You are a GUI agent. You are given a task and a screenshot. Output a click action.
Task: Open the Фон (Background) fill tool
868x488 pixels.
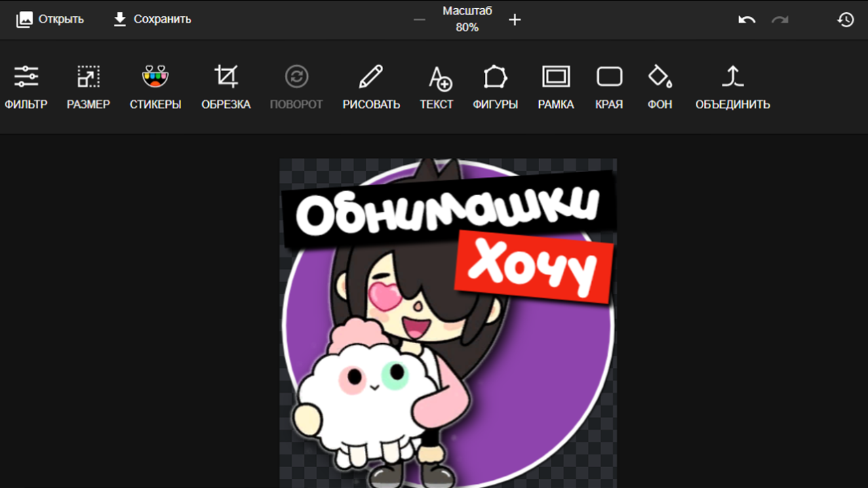(658, 85)
